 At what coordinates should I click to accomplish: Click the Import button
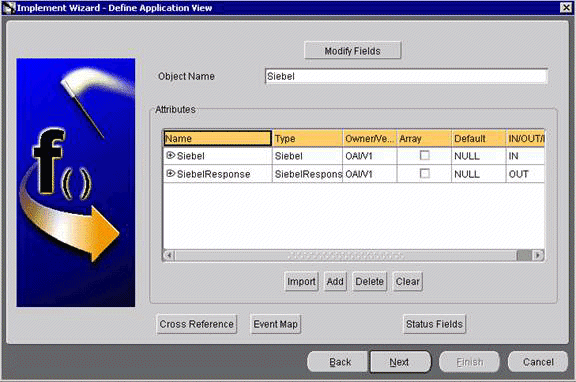[x=301, y=281]
